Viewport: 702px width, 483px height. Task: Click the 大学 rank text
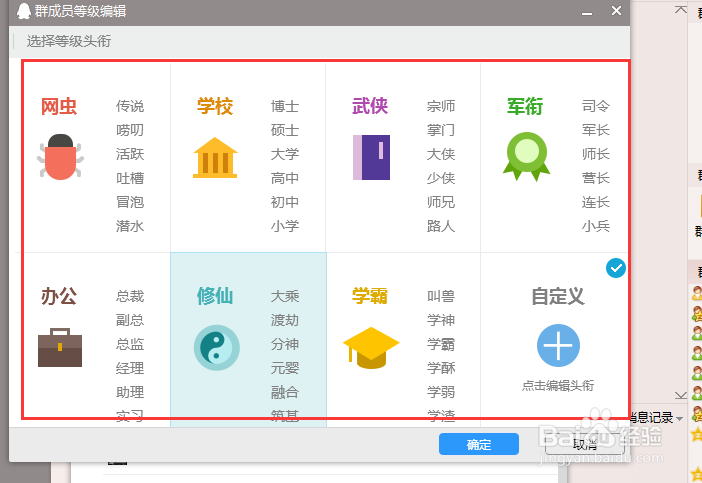point(285,154)
